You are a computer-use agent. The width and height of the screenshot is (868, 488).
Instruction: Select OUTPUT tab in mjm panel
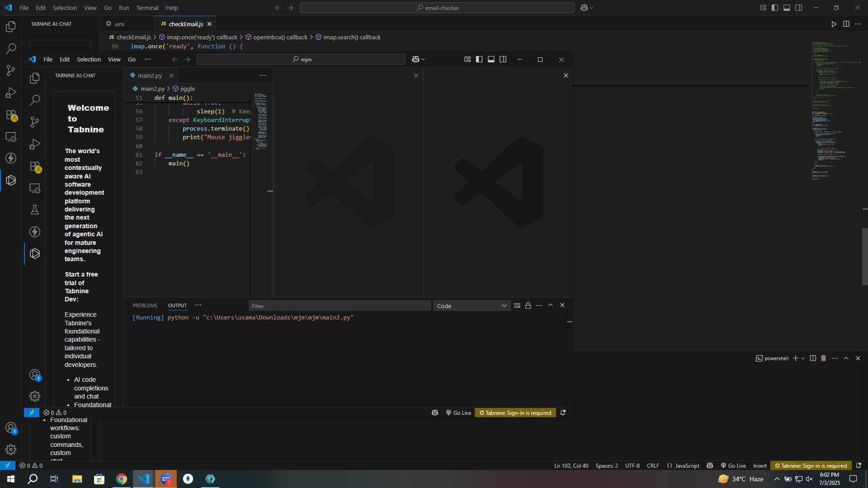tap(177, 305)
